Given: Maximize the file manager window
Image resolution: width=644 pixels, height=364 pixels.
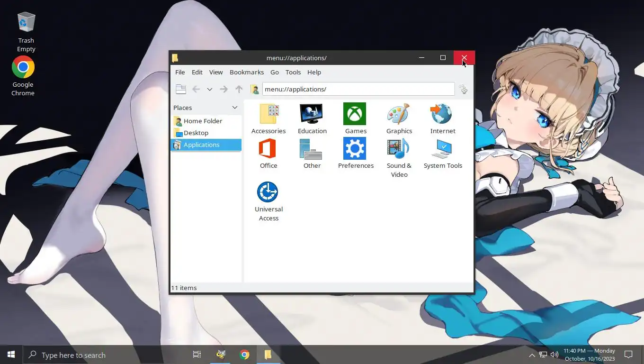Looking at the screenshot, I should [443, 58].
